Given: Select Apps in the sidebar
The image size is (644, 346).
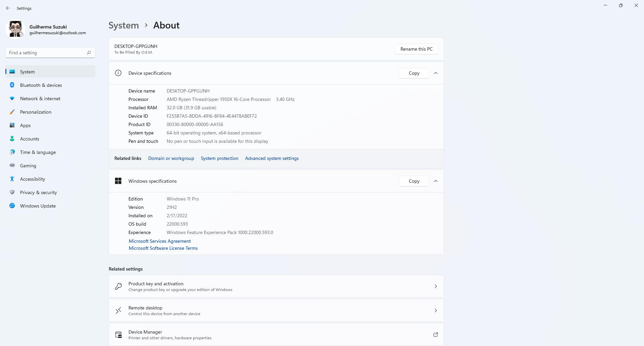Looking at the screenshot, I should point(25,125).
